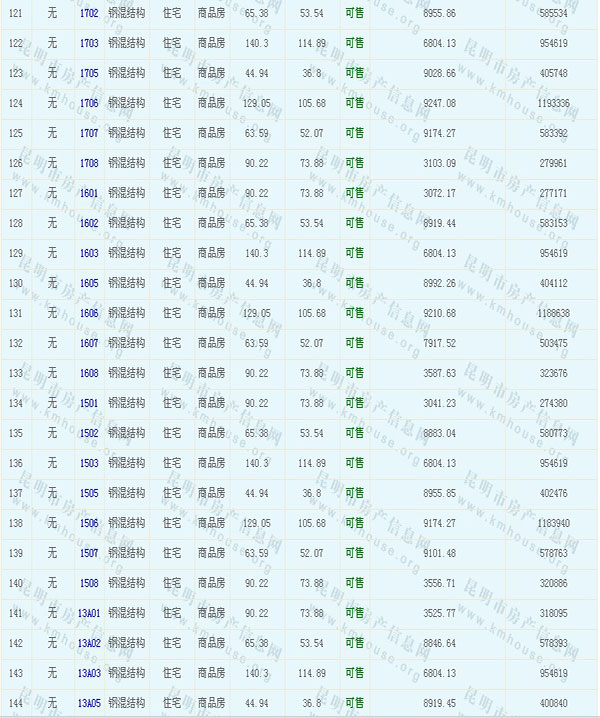The image size is (600, 718).
Task: Click room 1503 number link
Action: 89,464
